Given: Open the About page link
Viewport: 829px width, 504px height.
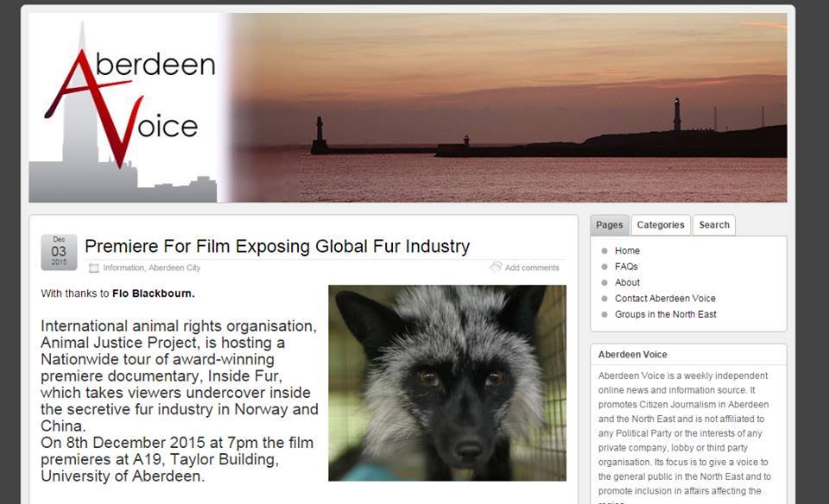Looking at the screenshot, I should point(627,282).
